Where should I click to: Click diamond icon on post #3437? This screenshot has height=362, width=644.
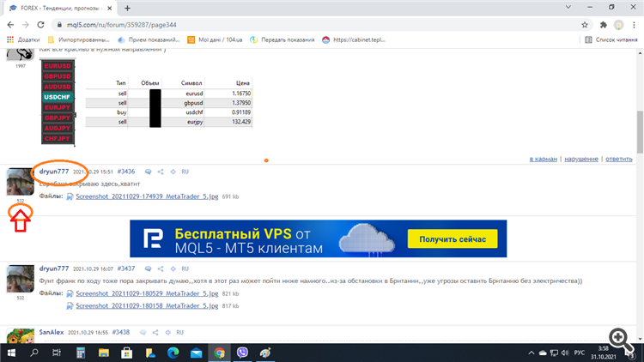pyautogui.click(x=173, y=268)
